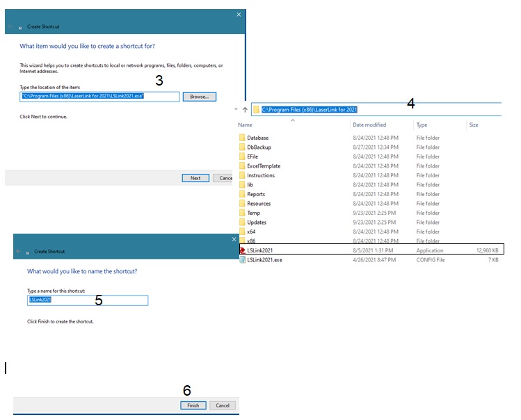Click Browse button in shortcut wizard

200,97
